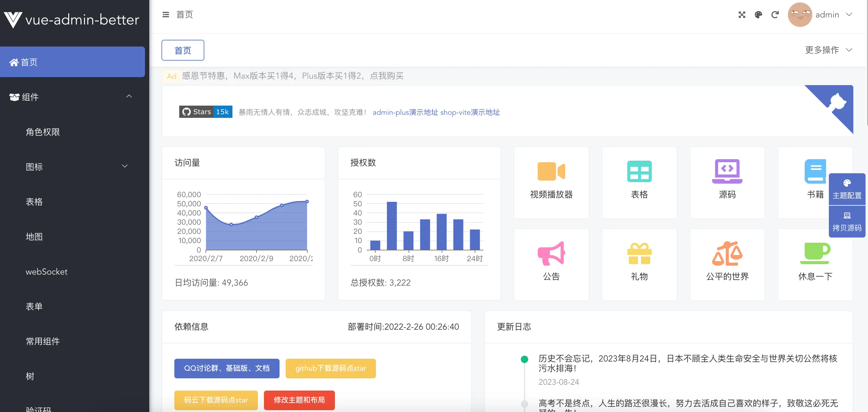Open the 视频播放器 video player card icon
Screen dimensions: 868x412
(551, 171)
